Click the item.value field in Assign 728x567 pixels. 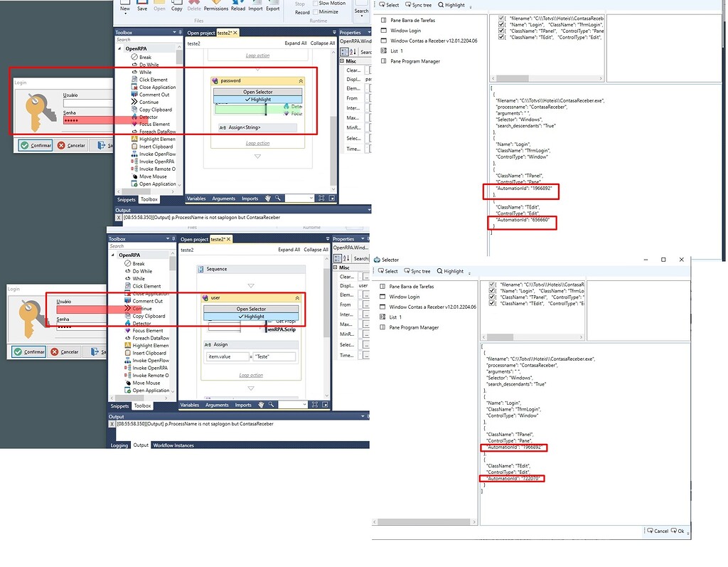tap(227, 356)
